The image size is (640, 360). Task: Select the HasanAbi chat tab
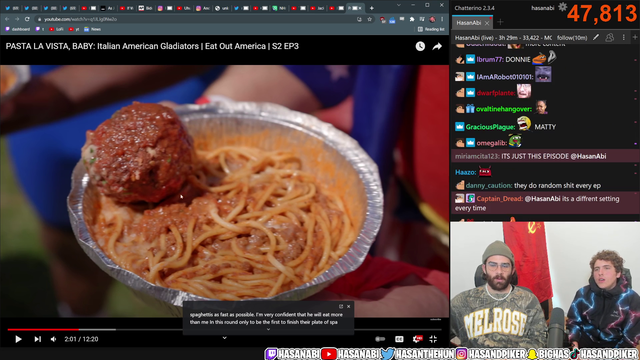point(469,23)
